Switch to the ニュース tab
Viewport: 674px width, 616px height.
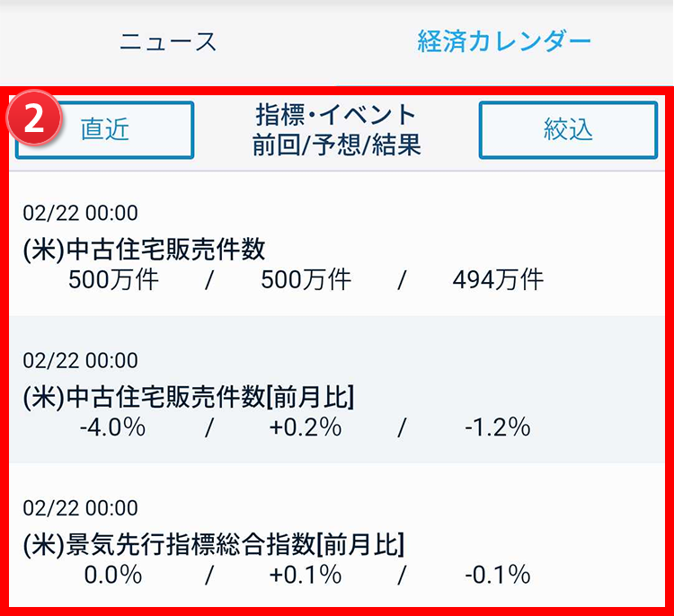[168, 40]
